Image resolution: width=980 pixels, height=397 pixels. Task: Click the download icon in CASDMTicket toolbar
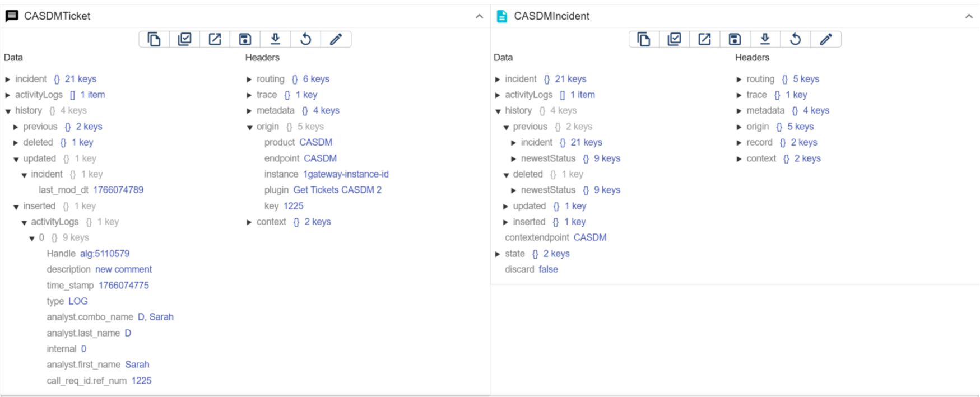[x=275, y=39]
